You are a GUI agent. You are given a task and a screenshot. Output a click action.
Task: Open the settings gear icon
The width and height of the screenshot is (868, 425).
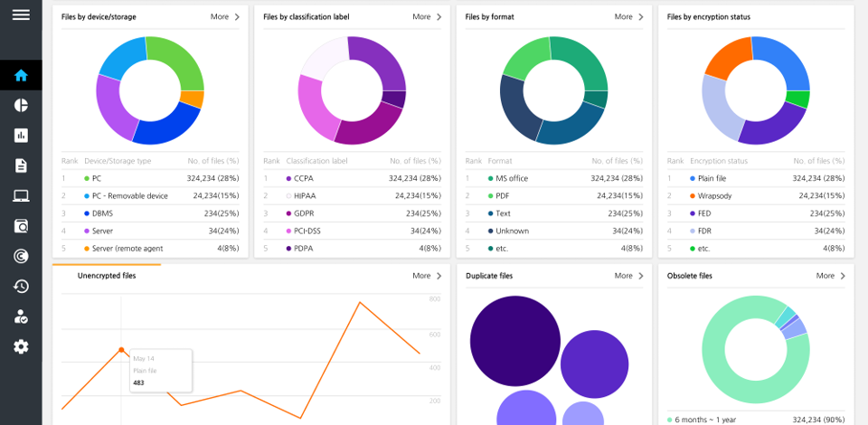click(21, 346)
